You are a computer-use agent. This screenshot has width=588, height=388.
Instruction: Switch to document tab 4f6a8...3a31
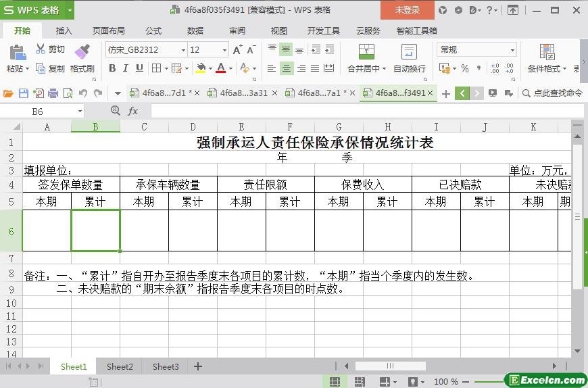243,93
